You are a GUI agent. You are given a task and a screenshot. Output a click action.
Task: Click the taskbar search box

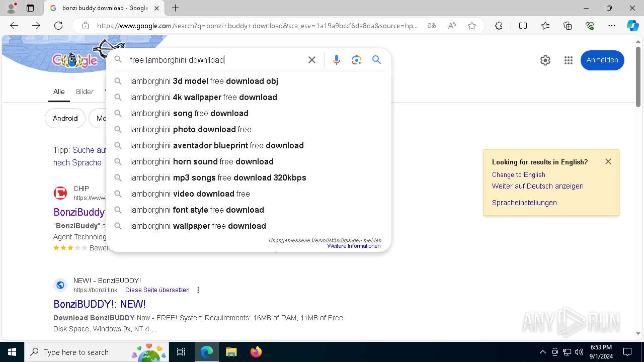coord(97,352)
